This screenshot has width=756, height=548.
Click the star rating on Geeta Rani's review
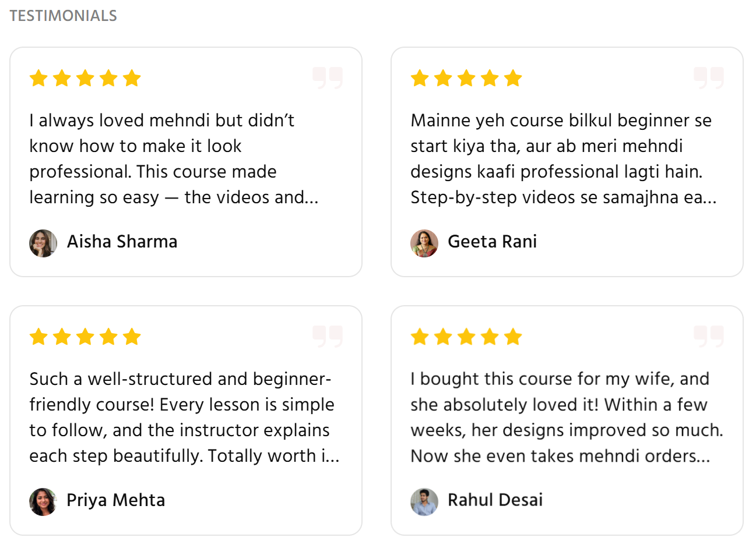click(466, 78)
